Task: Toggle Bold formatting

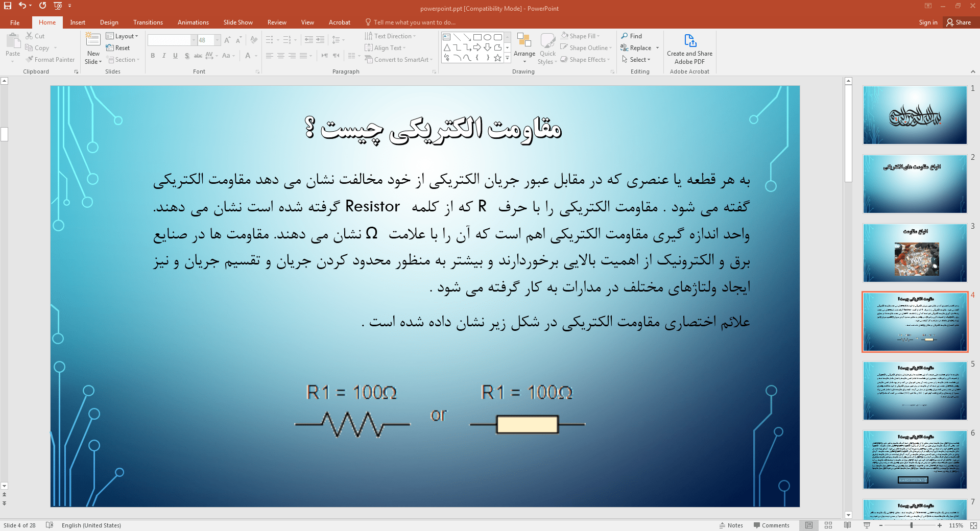Action: [x=153, y=56]
